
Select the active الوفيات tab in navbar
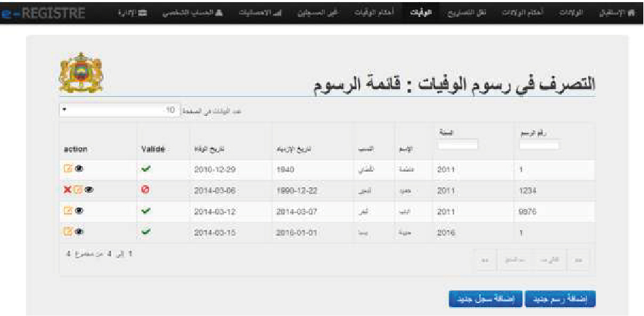tap(421, 12)
